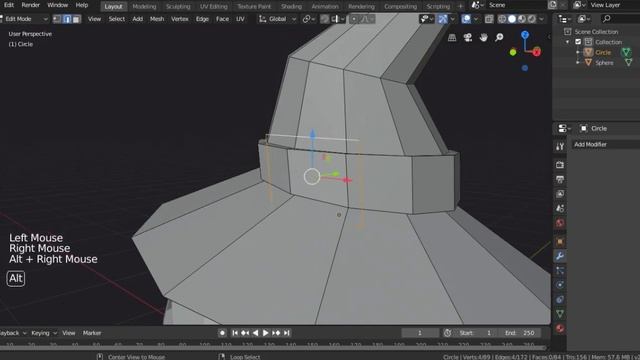Screen dimensions: 640x360
Task: Select vertex select mode icon
Action: coord(57,19)
